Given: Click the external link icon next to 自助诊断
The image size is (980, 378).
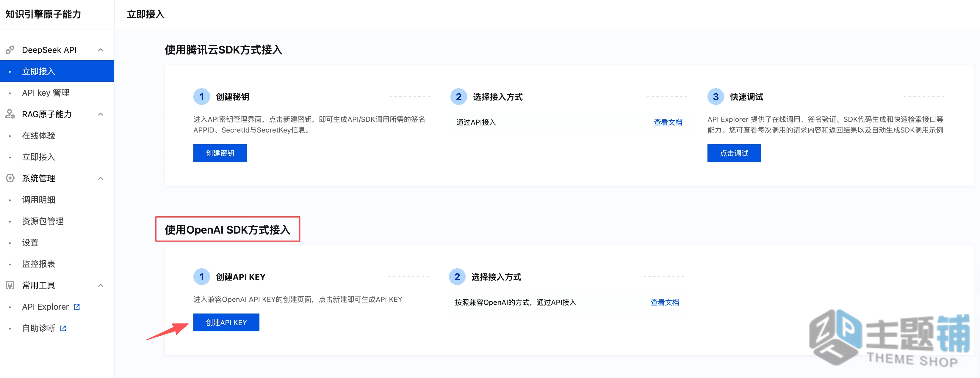Looking at the screenshot, I should click(x=63, y=328).
